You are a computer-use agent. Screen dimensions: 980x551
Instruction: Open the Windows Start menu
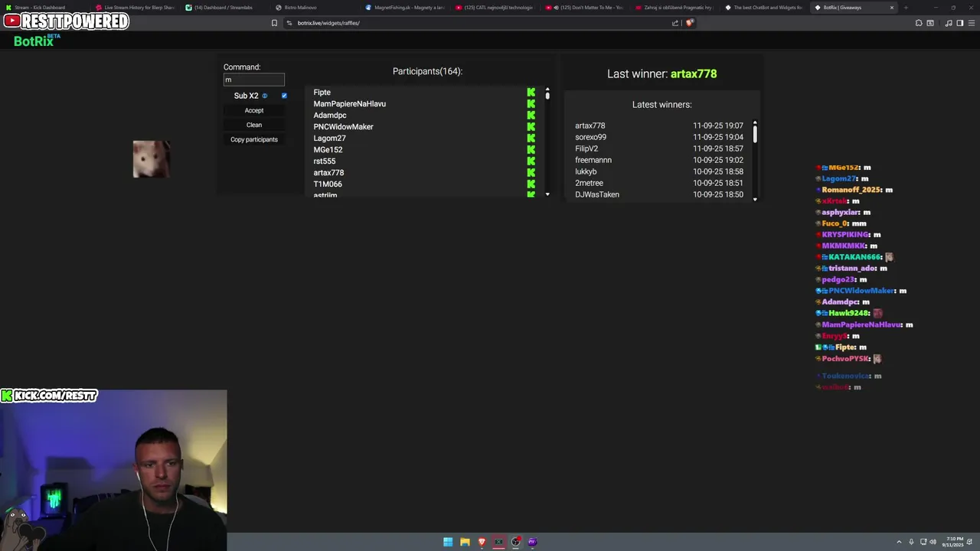coord(448,542)
